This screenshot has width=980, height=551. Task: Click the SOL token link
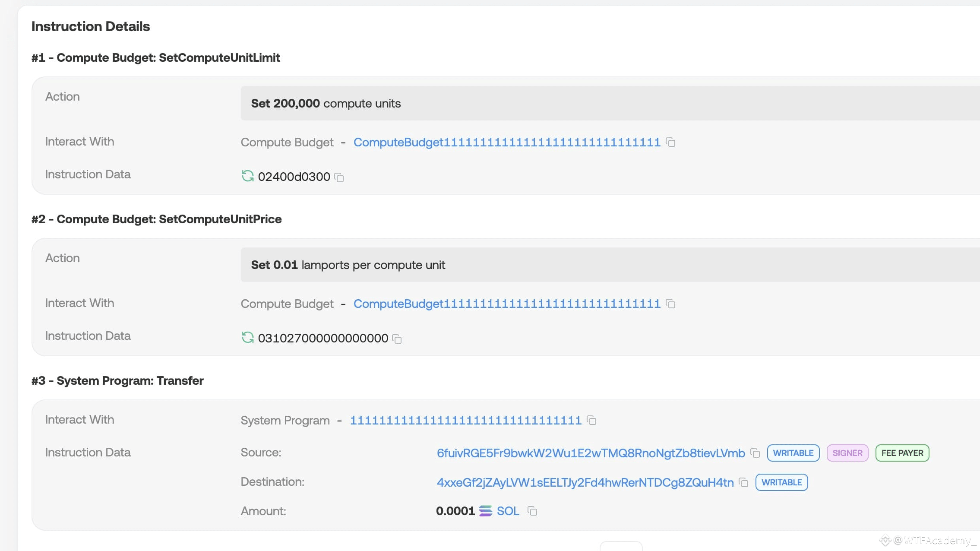coord(508,511)
